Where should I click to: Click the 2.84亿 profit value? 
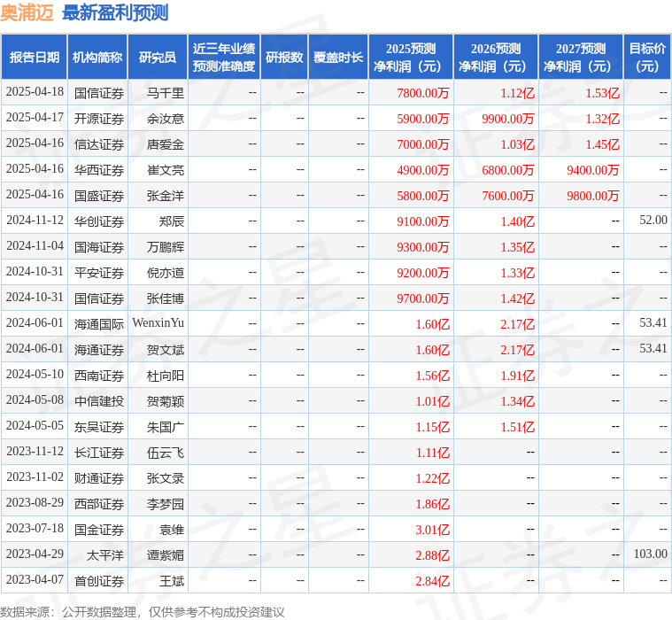click(x=433, y=581)
